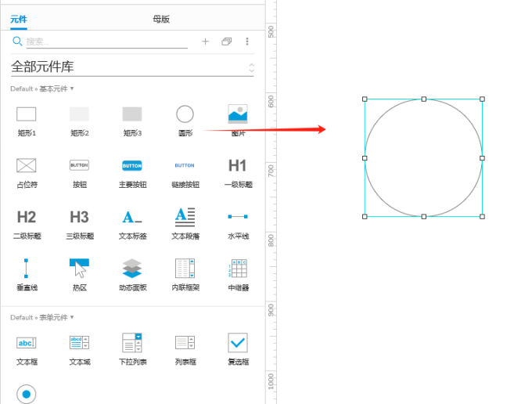Screen dimensions: 532x404
Task: Collapse the Default 基本元件 section
Action: click(42, 89)
